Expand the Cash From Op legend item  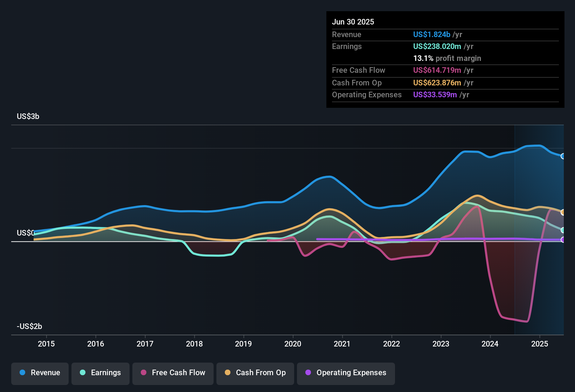[255, 373]
